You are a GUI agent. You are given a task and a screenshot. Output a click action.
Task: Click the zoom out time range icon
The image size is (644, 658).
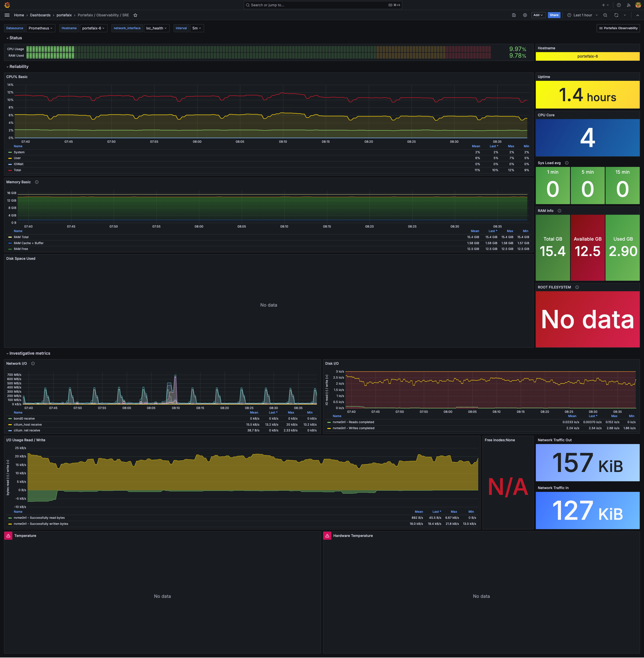click(x=605, y=15)
